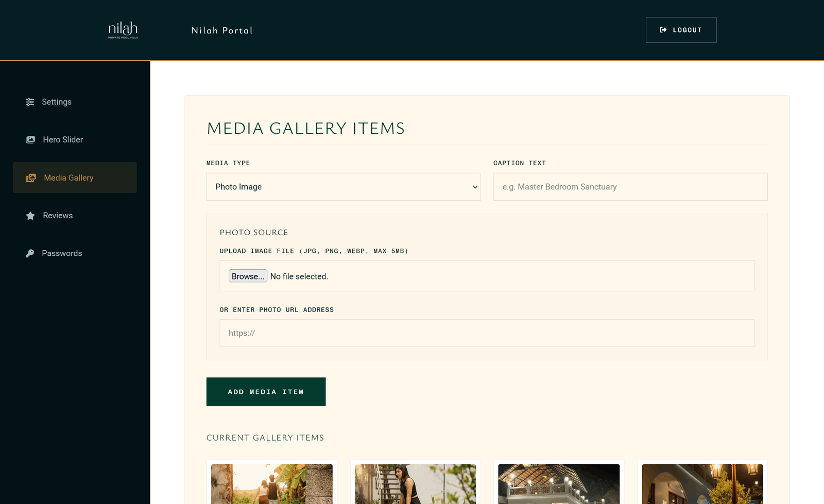This screenshot has height=504, width=824.
Task: Click the 'Or Enter Photo URL Address' label
Action: tap(277, 310)
